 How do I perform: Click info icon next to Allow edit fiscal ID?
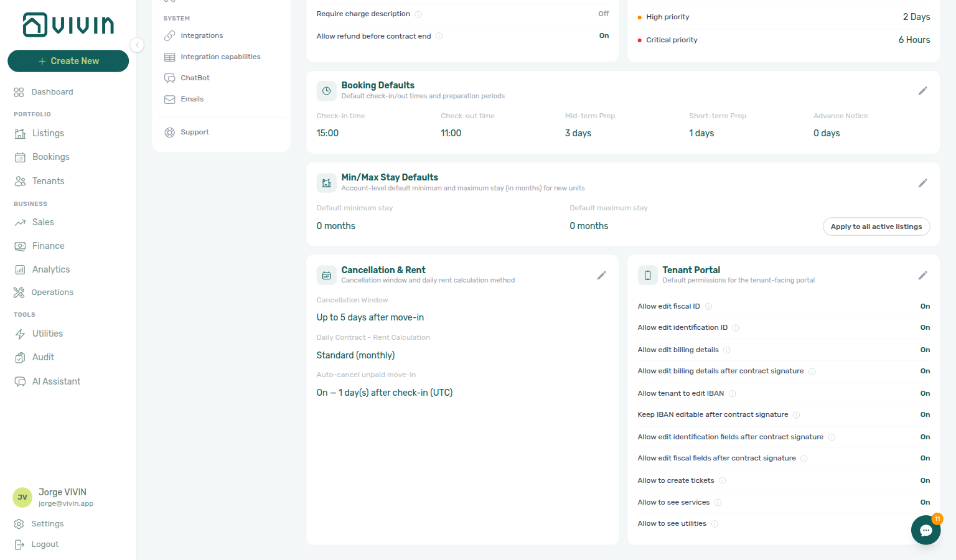[x=708, y=307]
